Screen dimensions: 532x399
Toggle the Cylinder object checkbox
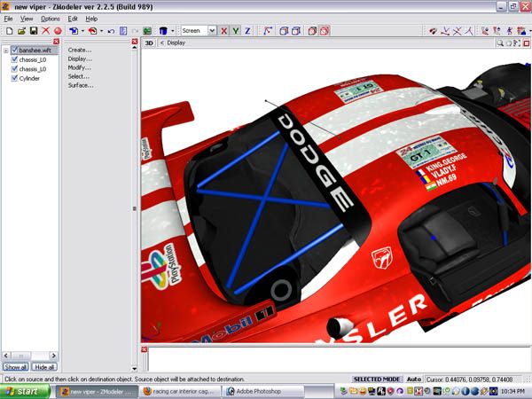[x=15, y=78]
